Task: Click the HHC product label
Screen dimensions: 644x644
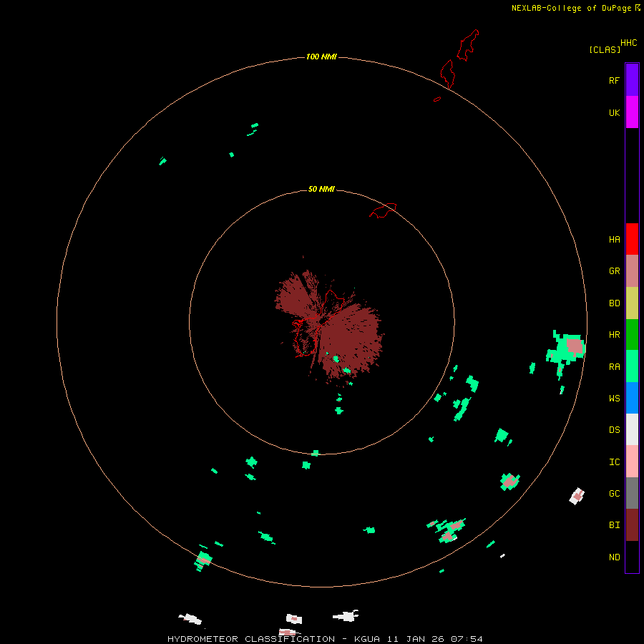Action: coord(629,43)
